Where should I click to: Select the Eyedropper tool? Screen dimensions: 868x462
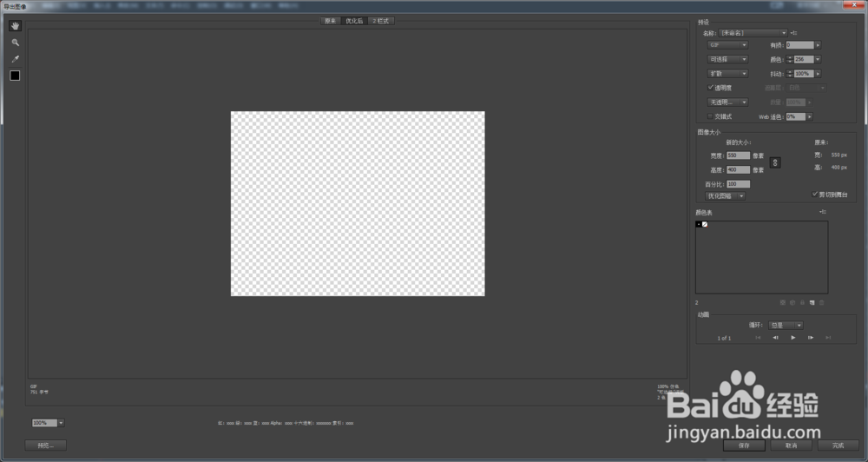tap(15, 59)
